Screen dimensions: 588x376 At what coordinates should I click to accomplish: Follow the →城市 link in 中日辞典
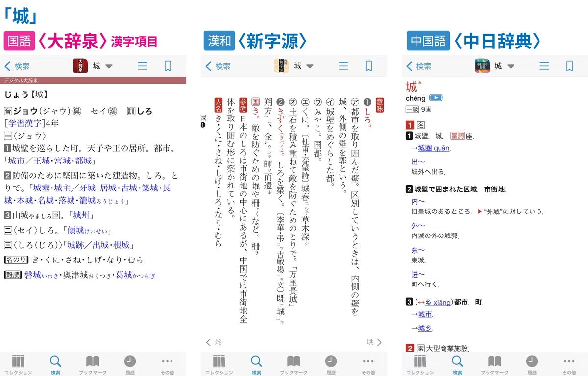[422, 314]
